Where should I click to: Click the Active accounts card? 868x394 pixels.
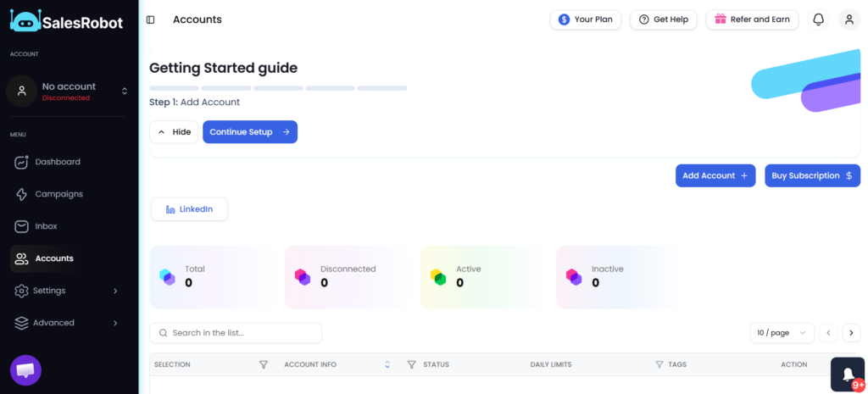pyautogui.click(x=484, y=277)
